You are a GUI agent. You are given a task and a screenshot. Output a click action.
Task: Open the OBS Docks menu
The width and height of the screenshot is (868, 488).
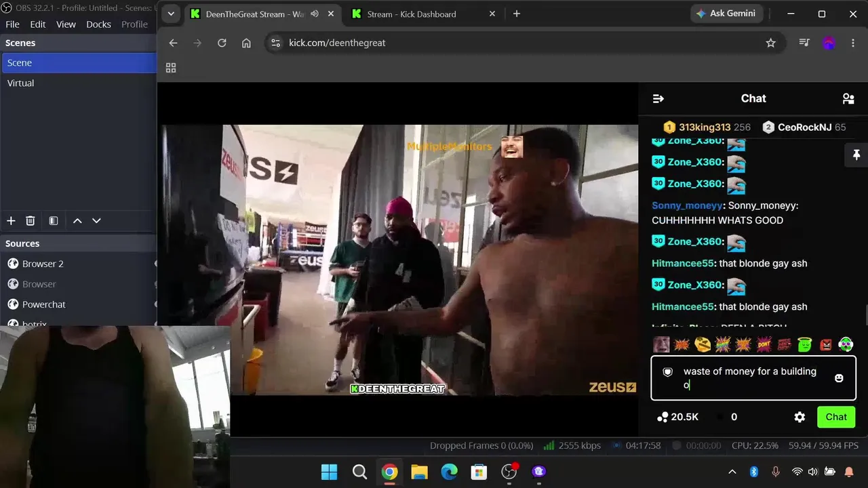pos(98,24)
